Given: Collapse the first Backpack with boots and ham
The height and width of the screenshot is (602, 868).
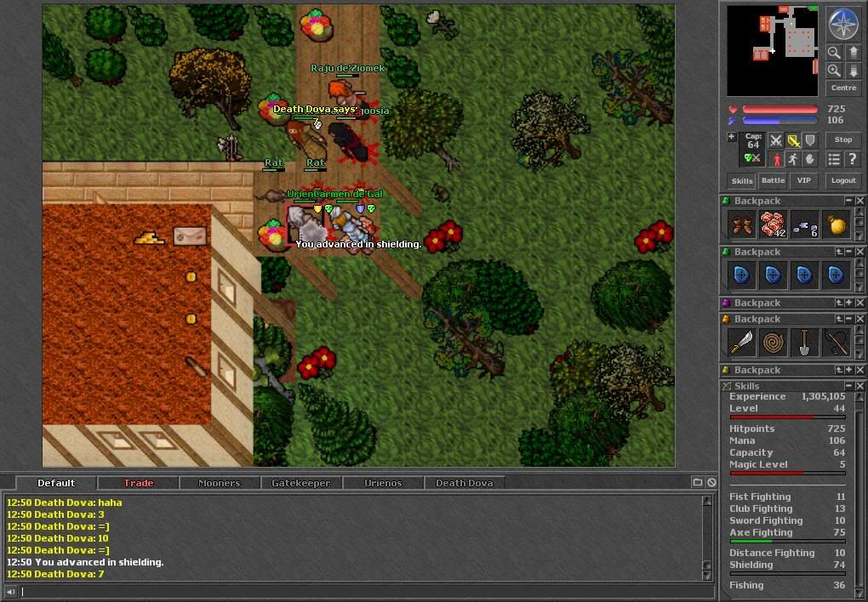Looking at the screenshot, I should pos(848,201).
